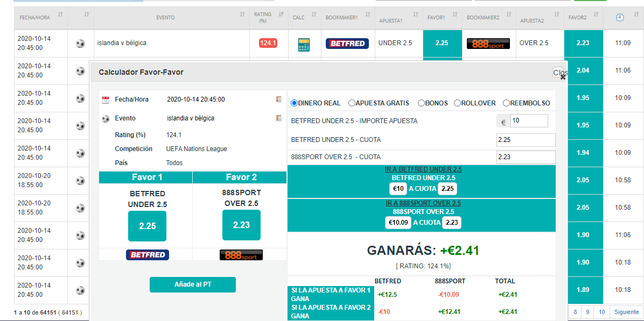This screenshot has width=644, height=321.
Task: Edit the Betfred Under 2.5 cuota field
Action: point(526,140)
